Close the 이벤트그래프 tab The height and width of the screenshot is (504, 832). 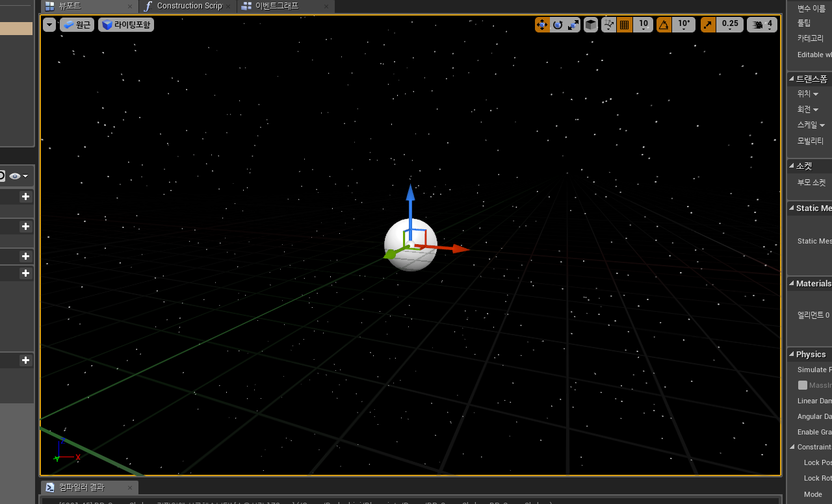pyautogui.click(x=327, y=6)
